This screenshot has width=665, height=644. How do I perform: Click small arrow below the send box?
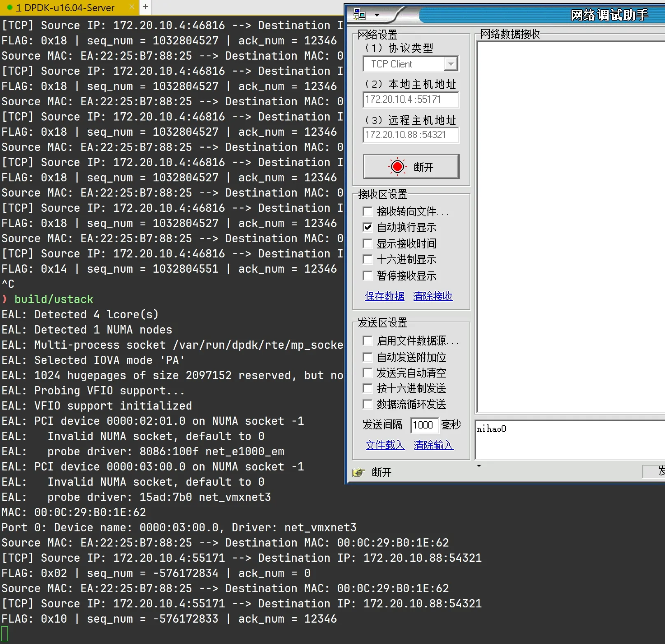point(479,466)
